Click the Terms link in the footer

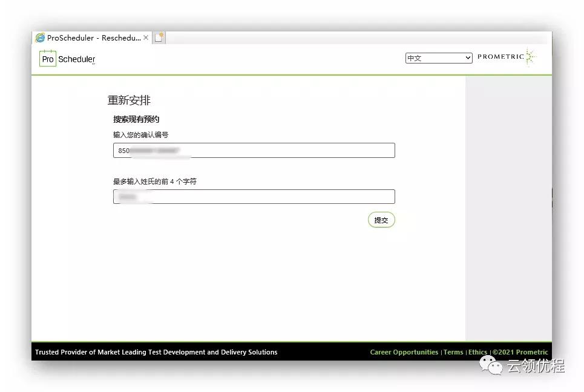(453, 351)
